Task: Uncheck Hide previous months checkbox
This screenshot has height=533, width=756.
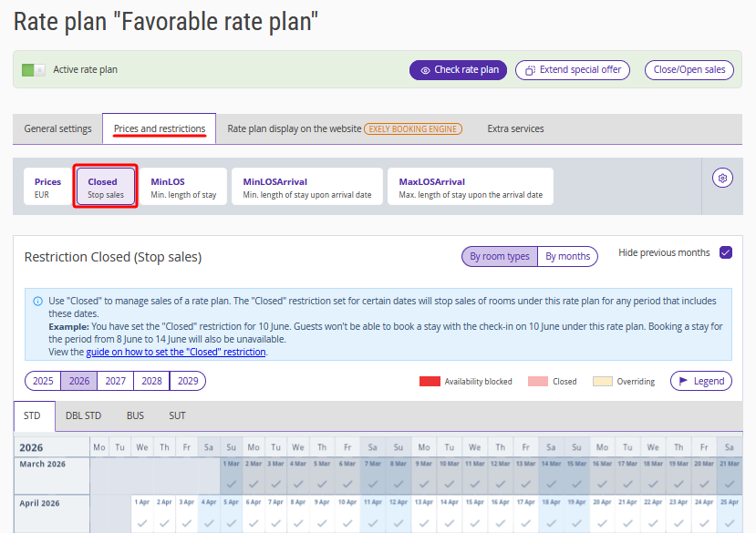Action: point(726,252)
